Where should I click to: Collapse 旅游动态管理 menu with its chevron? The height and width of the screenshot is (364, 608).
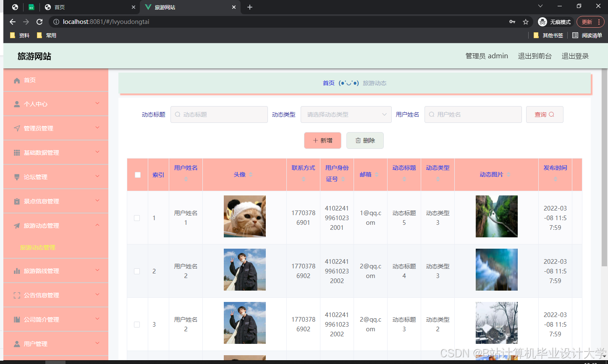tap(97, 225)
